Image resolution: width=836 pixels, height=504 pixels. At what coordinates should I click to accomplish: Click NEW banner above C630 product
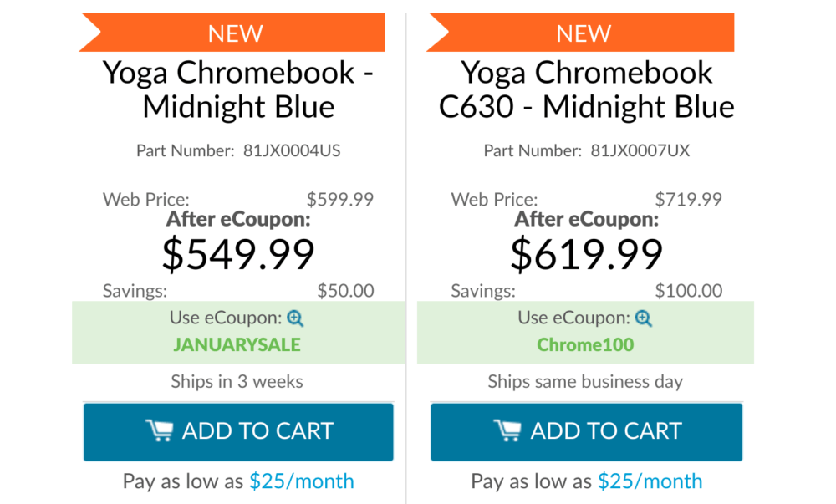(581, 33)
